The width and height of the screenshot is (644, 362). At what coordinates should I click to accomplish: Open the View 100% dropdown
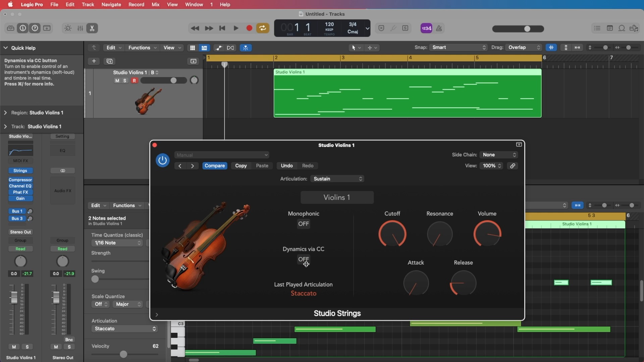point(491,166)
